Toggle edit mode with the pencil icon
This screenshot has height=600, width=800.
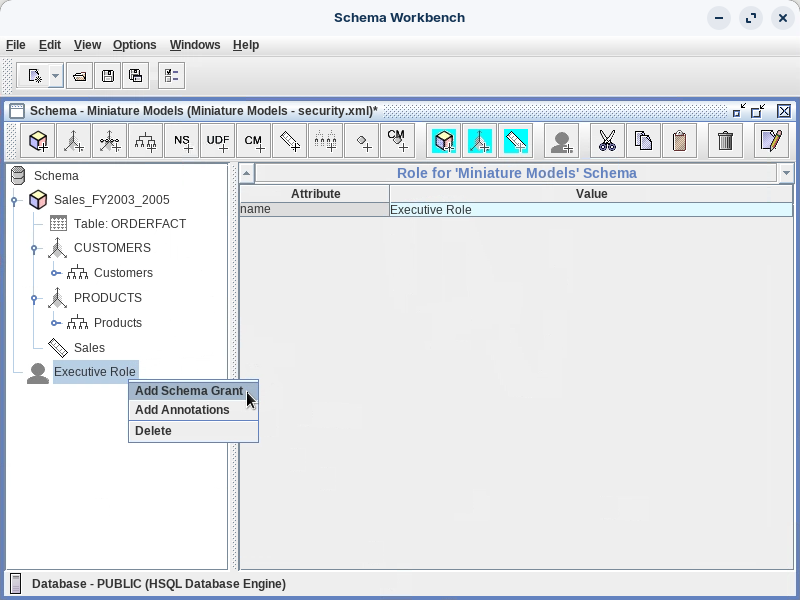770,141
